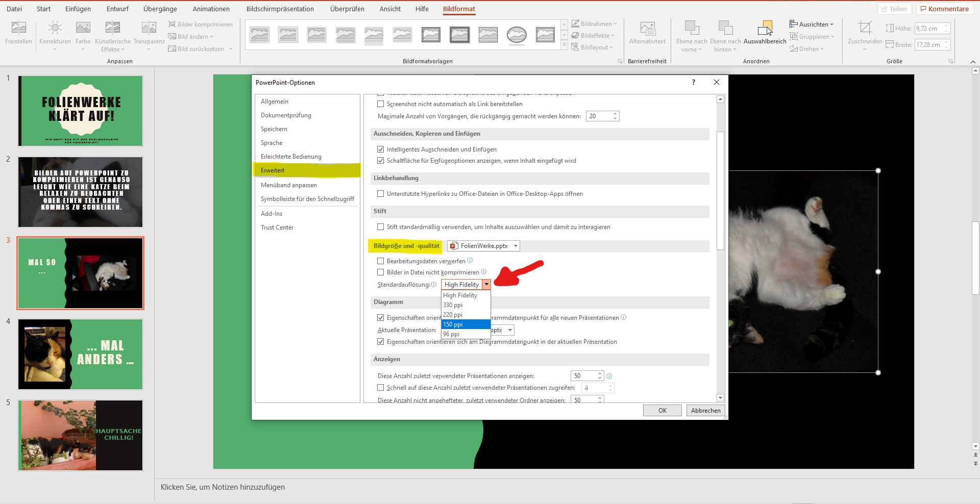980x504 pixels.
Task: Check Schnell auf diese Anzahl zugreifen
Action: click(x=380, y=388)
